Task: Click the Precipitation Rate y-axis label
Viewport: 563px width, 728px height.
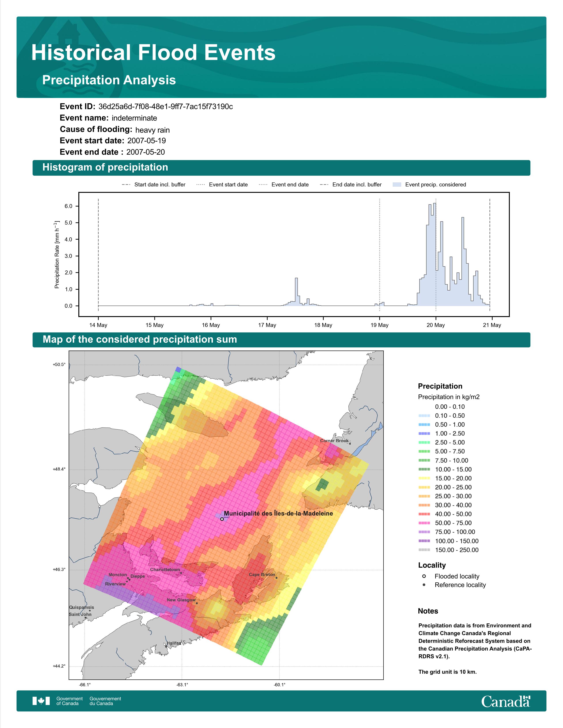Action: (x=57, y=254)
